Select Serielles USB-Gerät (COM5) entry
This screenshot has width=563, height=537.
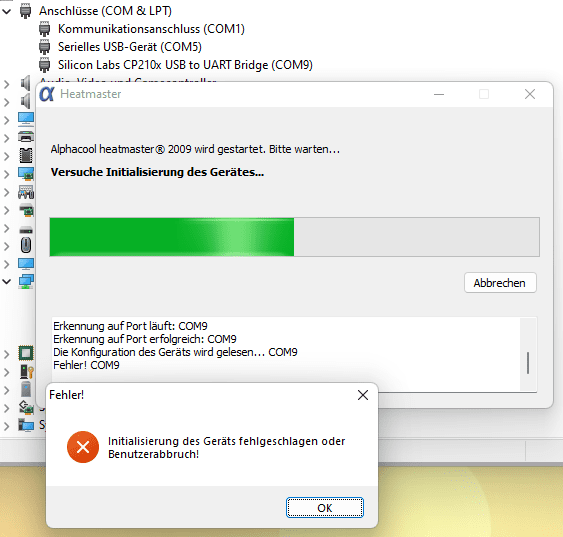pyautogui.click(x=130, y=47)
